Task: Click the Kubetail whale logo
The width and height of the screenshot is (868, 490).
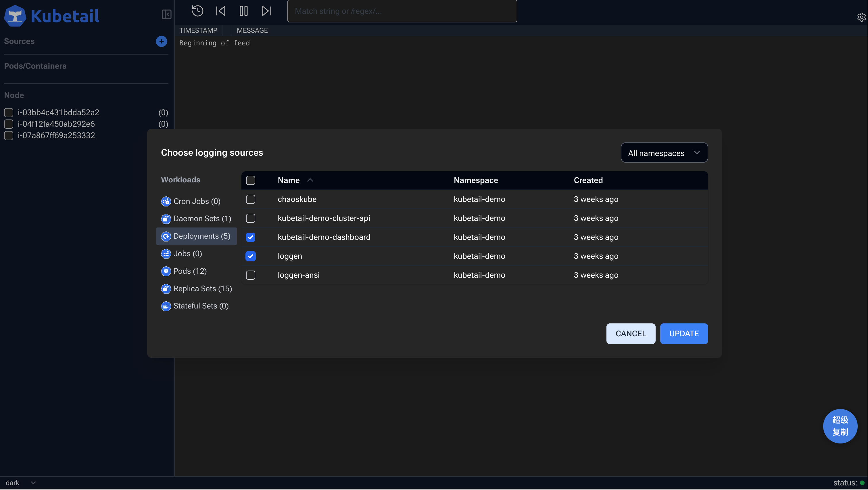Action: 15,16
